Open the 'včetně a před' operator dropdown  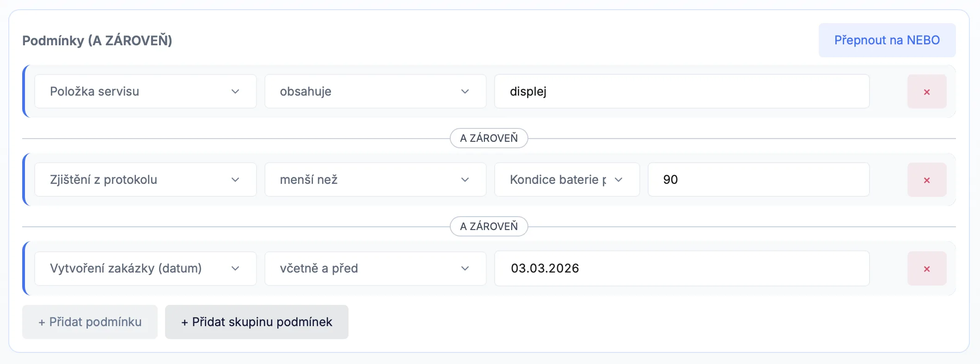point(375,268)
